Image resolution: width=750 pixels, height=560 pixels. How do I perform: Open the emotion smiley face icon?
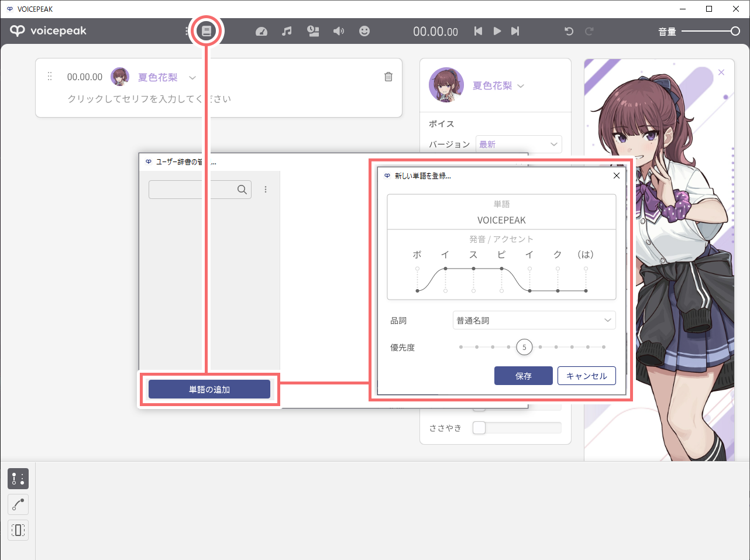pyautogui.click(x=364, y=31)
